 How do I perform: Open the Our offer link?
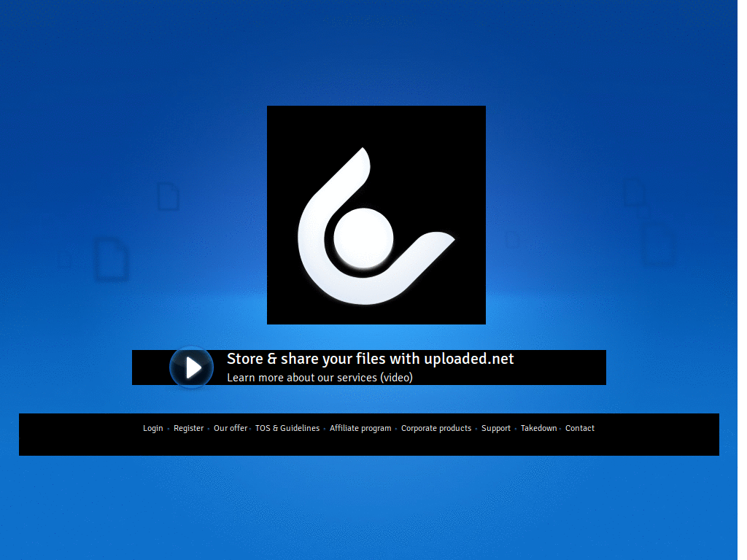tap(231, 428)
